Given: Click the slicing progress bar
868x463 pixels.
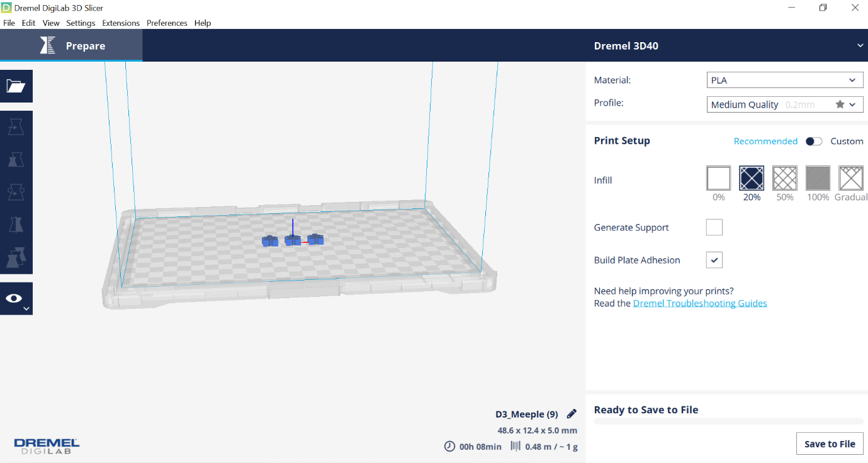Looking at the screenshot, I should point(729,421).
